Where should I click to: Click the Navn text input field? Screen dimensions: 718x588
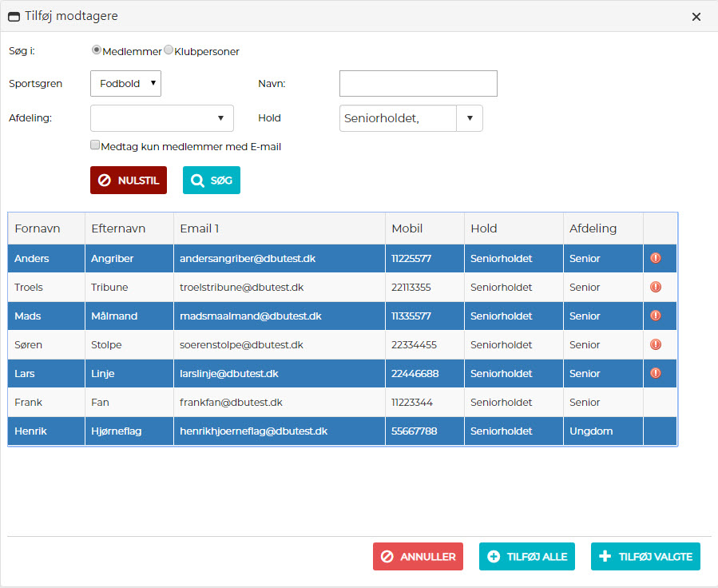click(418, 83)
